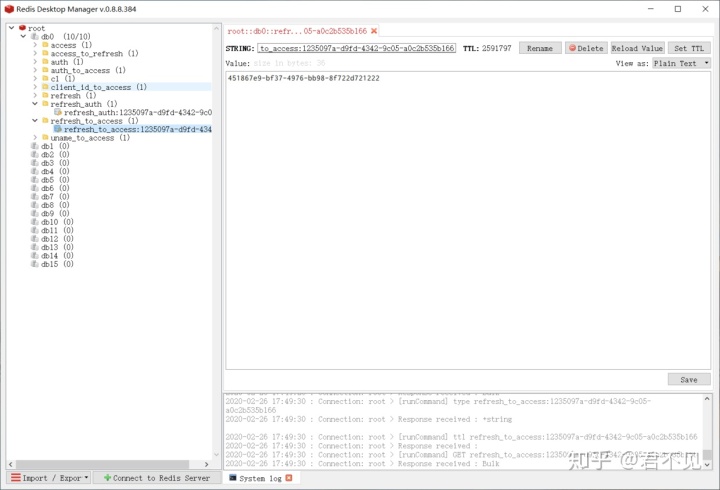720x490 pixels.
Task: Click scroll-right arrow in tree panel
Action: pos(206,464)
